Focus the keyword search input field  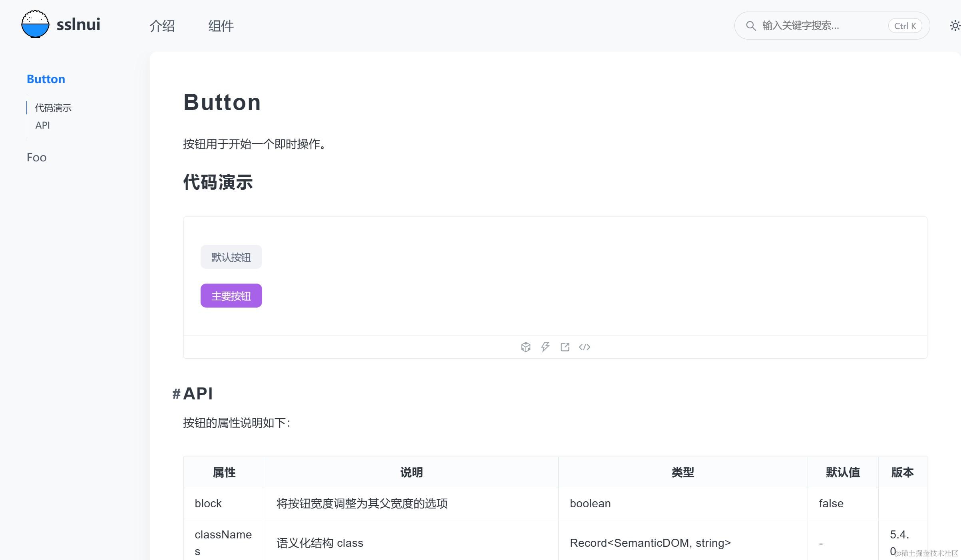(x=815, y=26)
